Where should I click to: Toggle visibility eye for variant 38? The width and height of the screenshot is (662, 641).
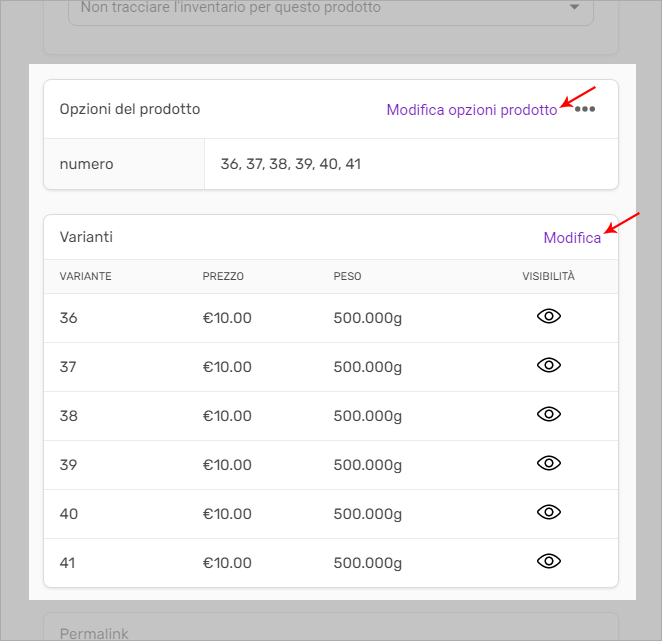click(548, 414)
